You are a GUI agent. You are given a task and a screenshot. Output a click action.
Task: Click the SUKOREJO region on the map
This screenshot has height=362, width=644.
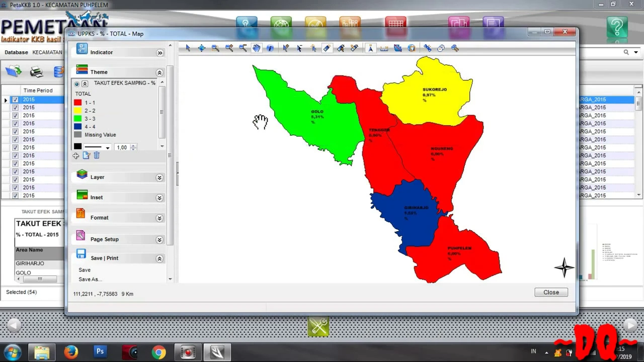click(x=428, y=93)
